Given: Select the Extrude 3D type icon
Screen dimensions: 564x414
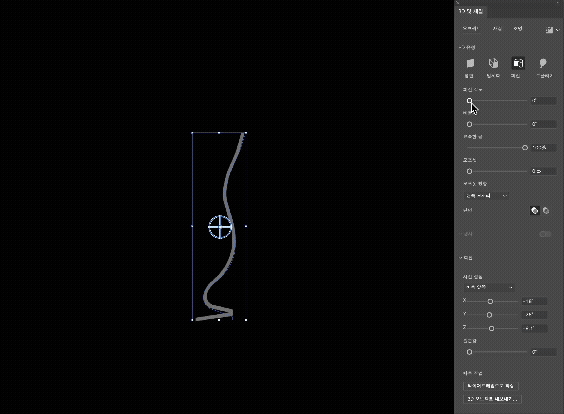Looking at the screenshot, I should [494, 64].
